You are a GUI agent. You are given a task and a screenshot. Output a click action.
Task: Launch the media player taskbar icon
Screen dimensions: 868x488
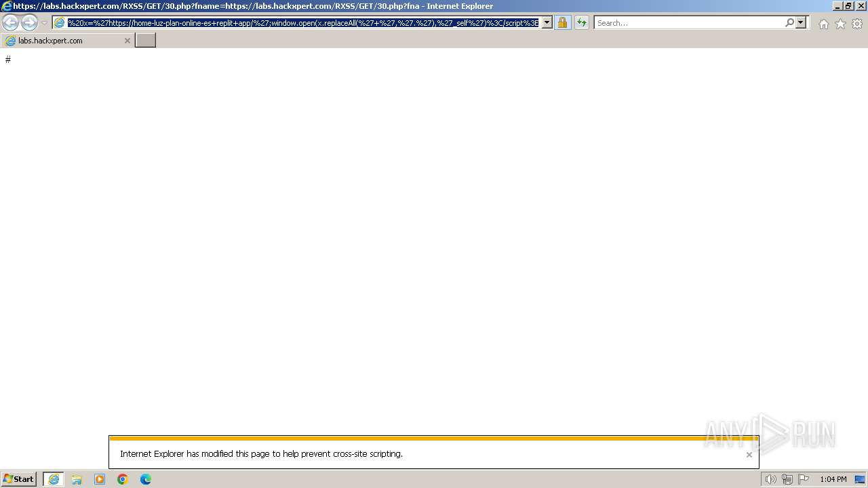pos(100,479)
